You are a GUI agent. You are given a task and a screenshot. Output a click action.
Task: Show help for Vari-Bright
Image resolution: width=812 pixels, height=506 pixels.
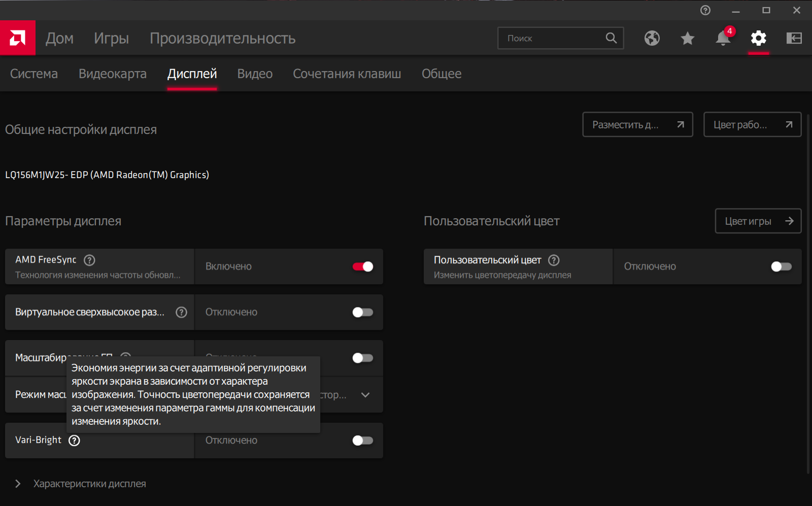74,440
